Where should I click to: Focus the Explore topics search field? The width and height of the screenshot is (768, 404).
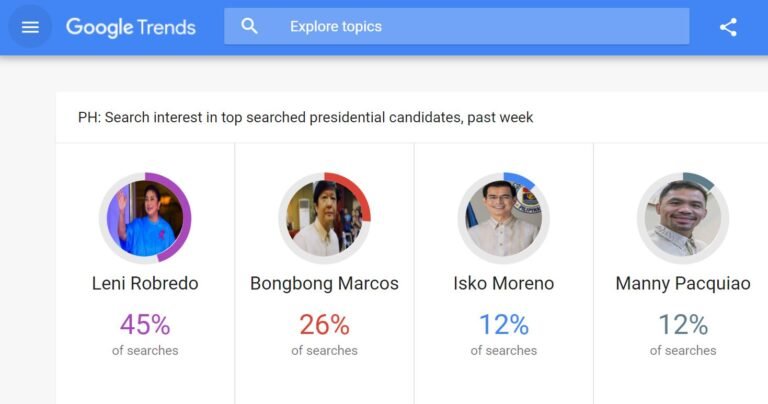(x=456, y=26)
